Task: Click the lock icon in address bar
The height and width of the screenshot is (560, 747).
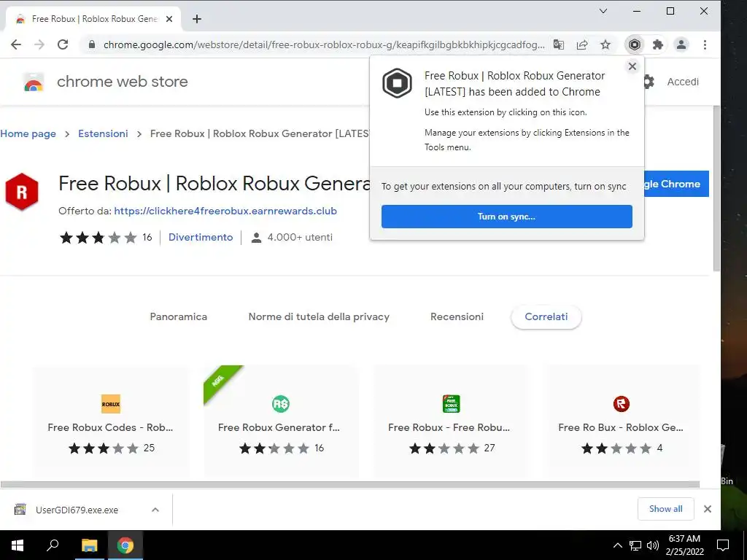Action: (x=92, y=44)
